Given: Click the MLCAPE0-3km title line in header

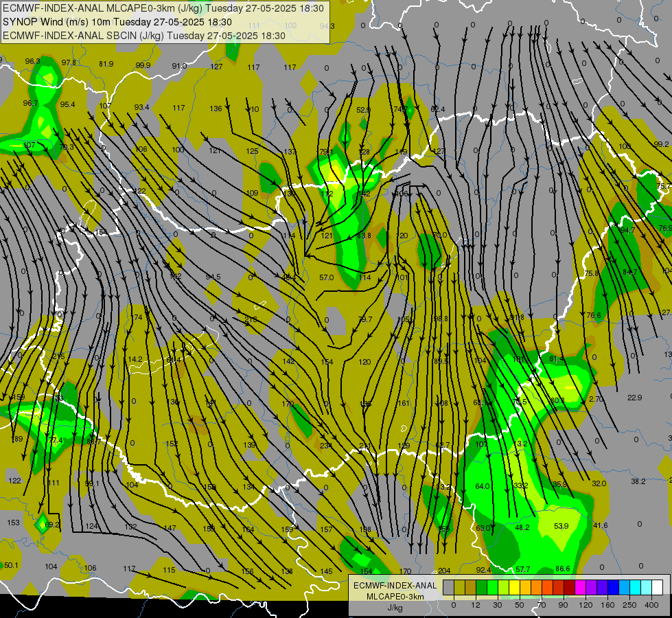Looking at the screenshot, I should coord(163,8).
